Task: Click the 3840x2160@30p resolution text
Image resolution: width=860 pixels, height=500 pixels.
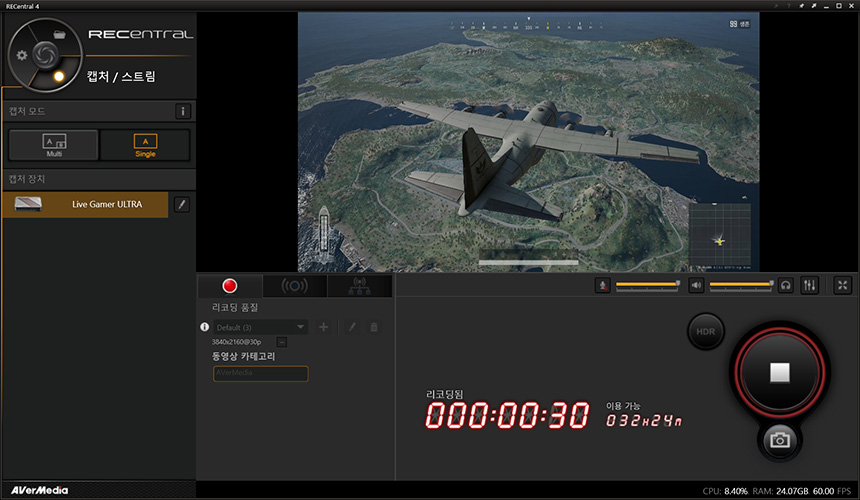Action: [236, 342]
